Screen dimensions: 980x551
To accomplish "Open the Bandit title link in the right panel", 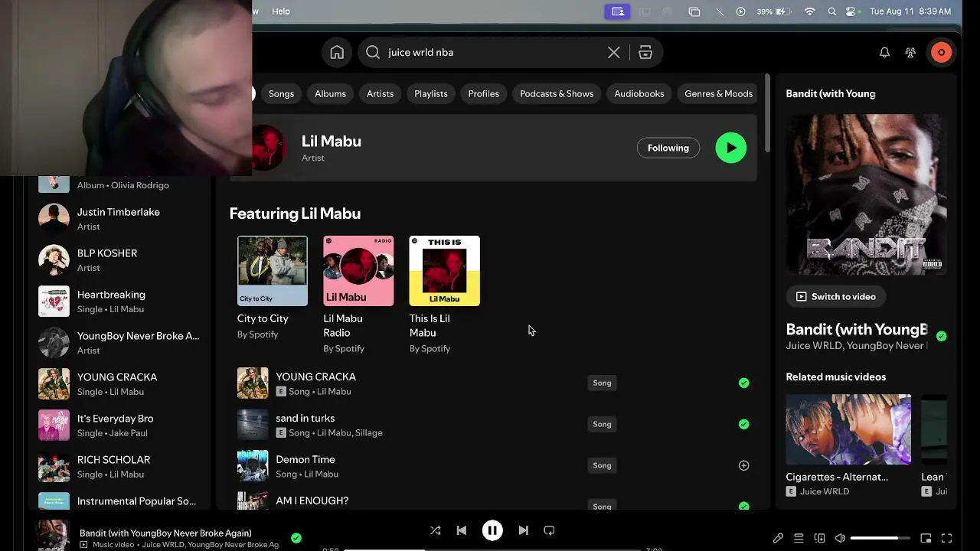I will point(857,330).
